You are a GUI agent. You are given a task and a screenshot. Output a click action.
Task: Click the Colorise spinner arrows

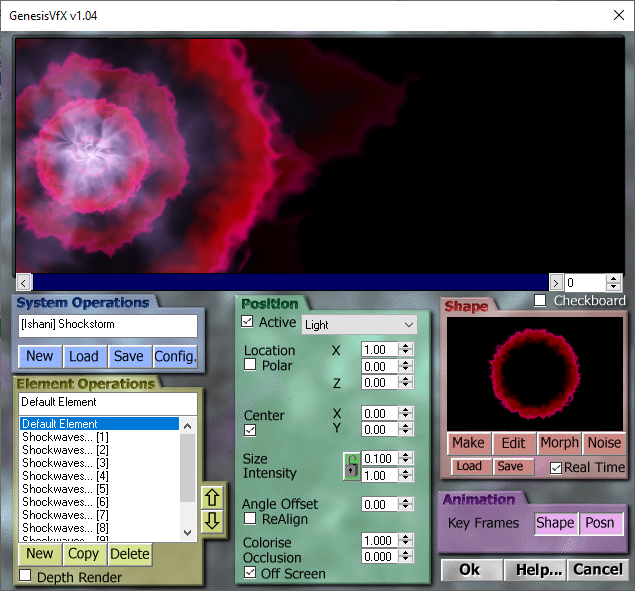coord(405,540)
